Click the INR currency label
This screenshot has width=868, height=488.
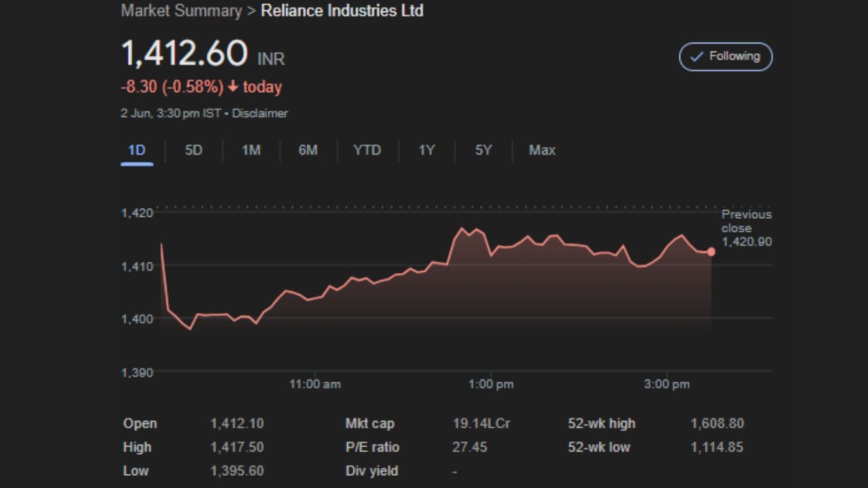(271, 59)
